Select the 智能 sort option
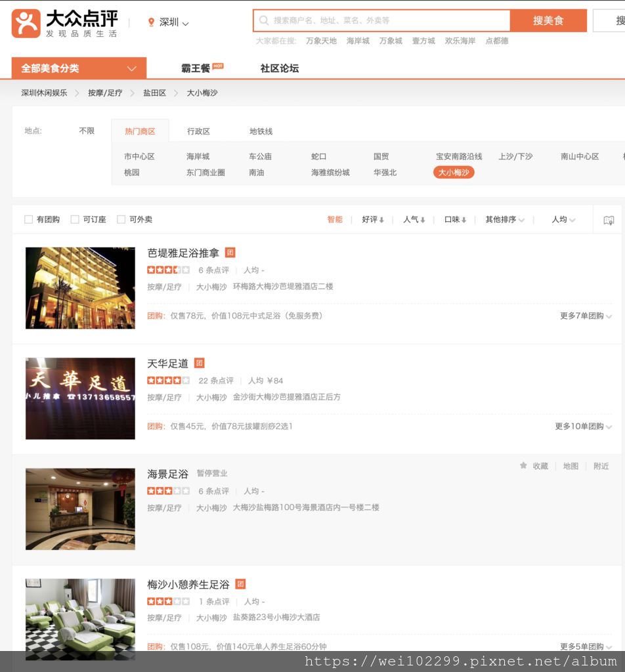625x672 pixels. [335, 219]
